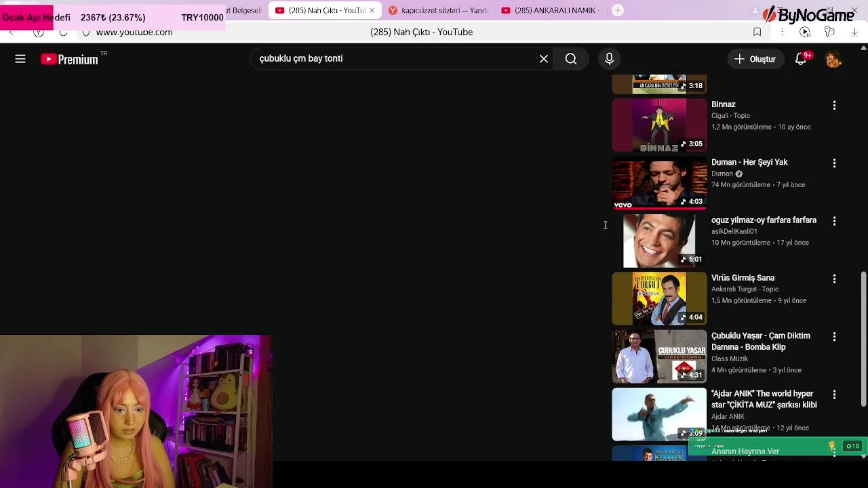Click the browser bookmark icon
The image size is (868, 488).
(757, 32)
